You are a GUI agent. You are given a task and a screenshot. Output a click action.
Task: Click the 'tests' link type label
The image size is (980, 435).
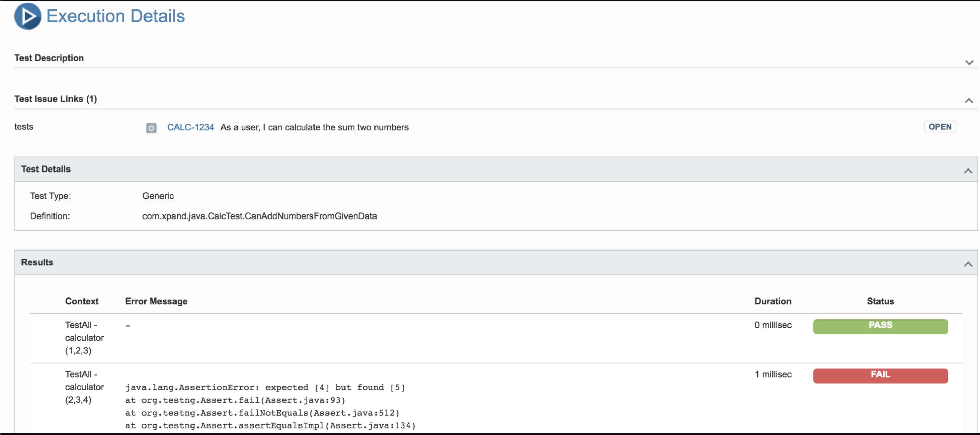point(24,127)
